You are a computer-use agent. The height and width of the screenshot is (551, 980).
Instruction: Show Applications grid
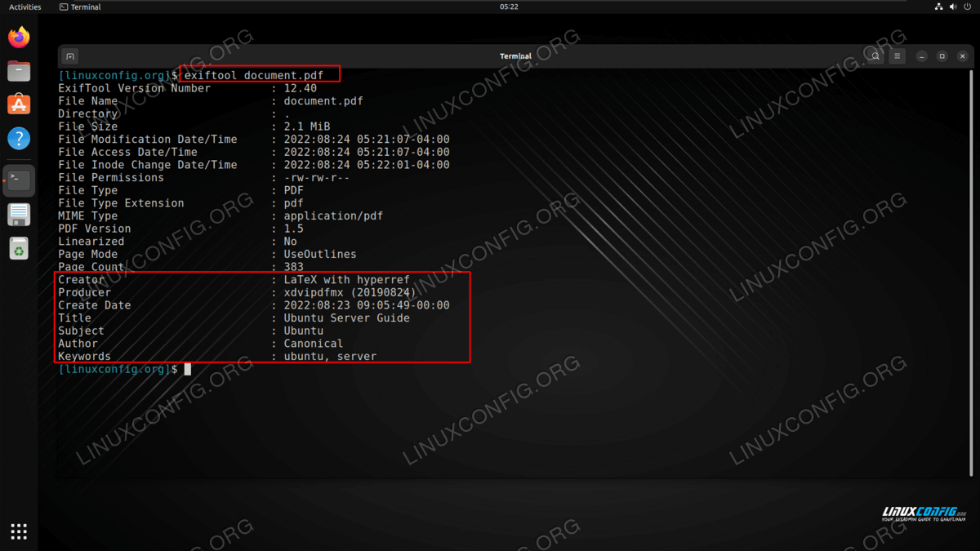[x=19, y=531]
